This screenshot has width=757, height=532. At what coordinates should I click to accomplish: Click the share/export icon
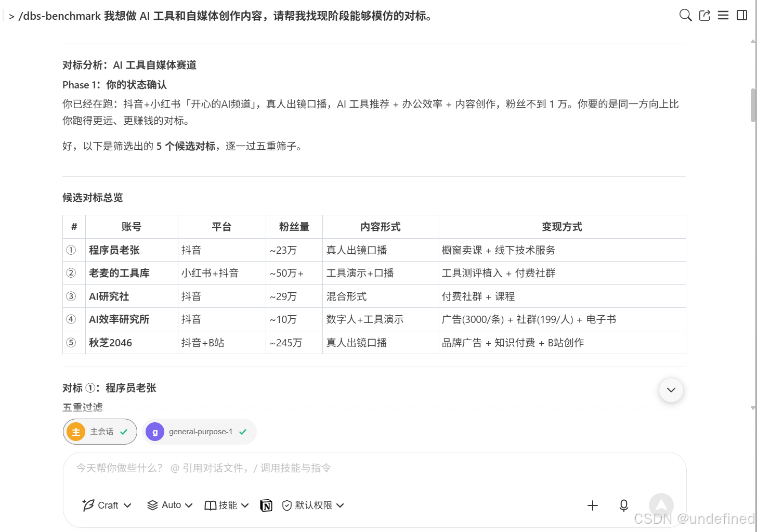[704, 16]
